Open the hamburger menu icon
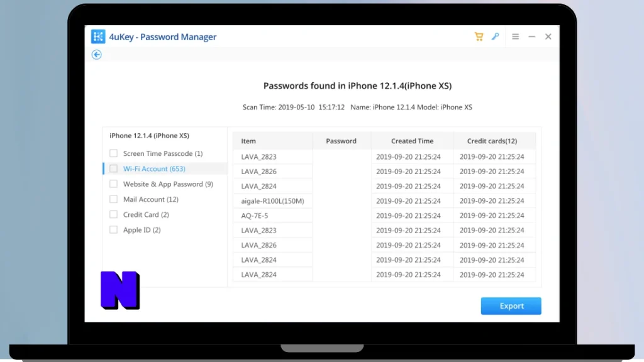 coord(516,36)
